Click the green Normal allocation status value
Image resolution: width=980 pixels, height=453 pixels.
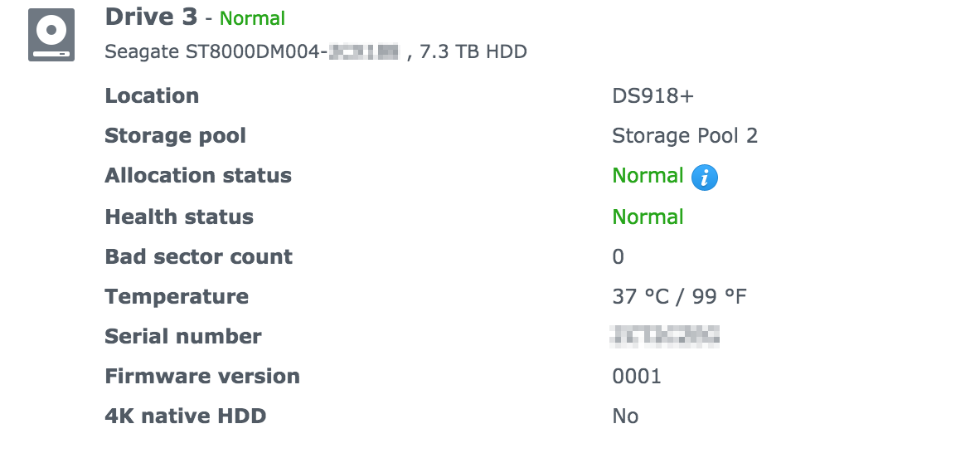pyautogui.click(x=648, y=176)
